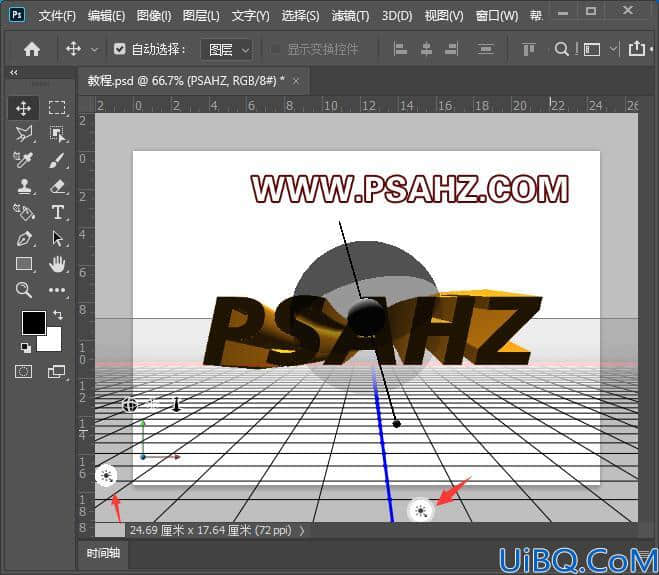
Task: Select the Object Selection tool
Action: 57,134
